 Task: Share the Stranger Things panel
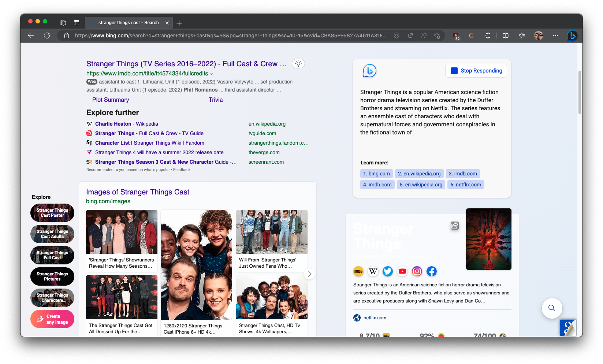click(454, 226)
